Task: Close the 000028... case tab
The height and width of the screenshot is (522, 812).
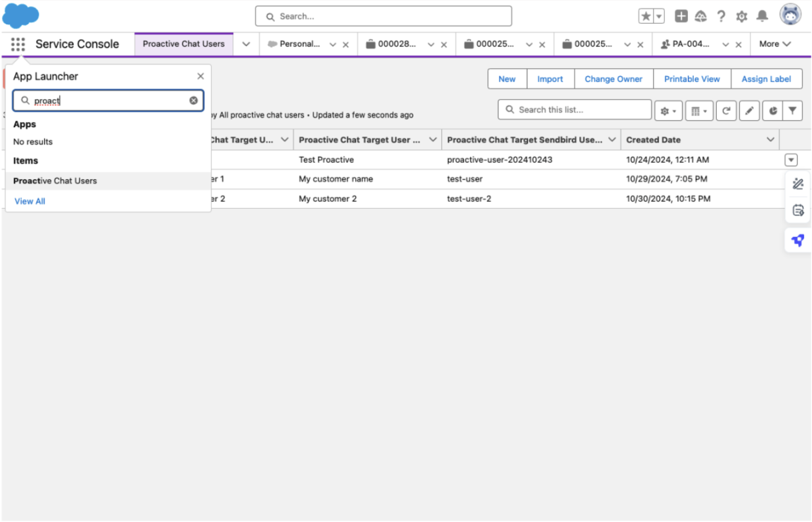Action: [x=444, y=45]
